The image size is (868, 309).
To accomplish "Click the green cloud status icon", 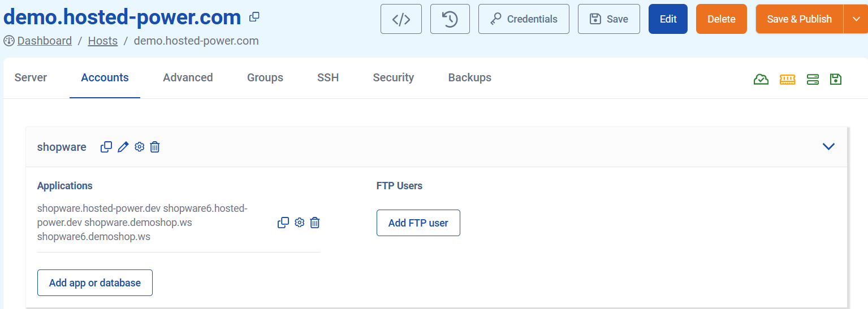I will [x=761, y=80].
